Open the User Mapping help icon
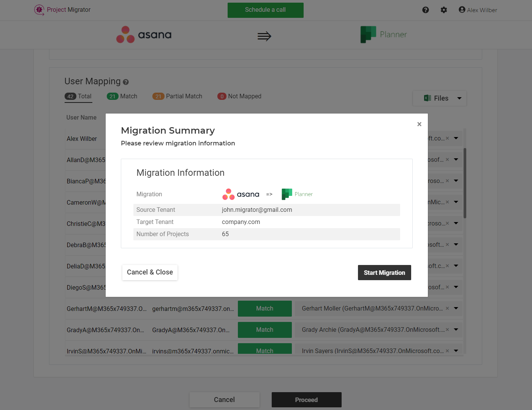 (126, 82)
